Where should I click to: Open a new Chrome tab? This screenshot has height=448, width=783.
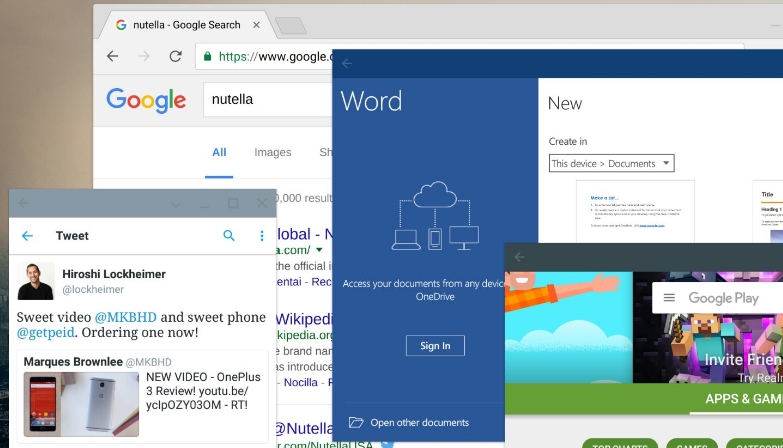[291, 25]
